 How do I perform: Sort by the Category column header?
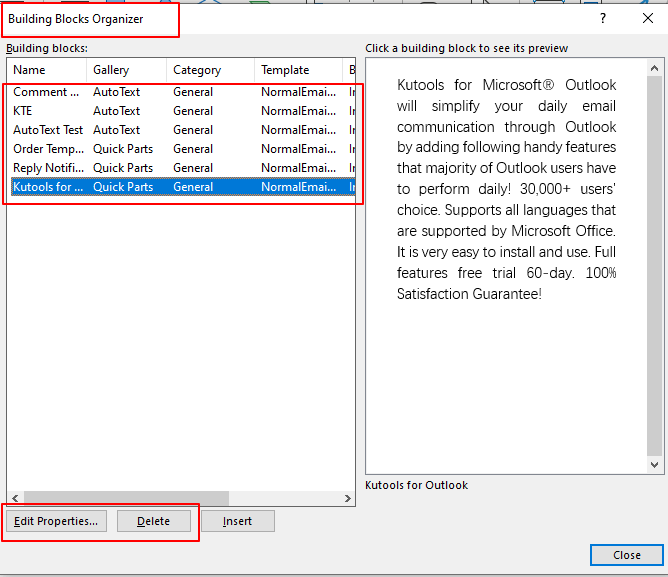pos(210,70)
